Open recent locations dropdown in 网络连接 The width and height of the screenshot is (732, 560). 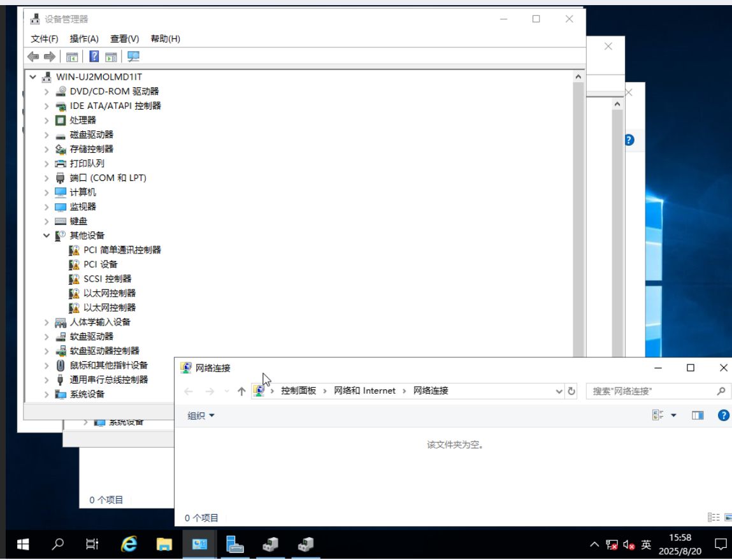[226, 391]
